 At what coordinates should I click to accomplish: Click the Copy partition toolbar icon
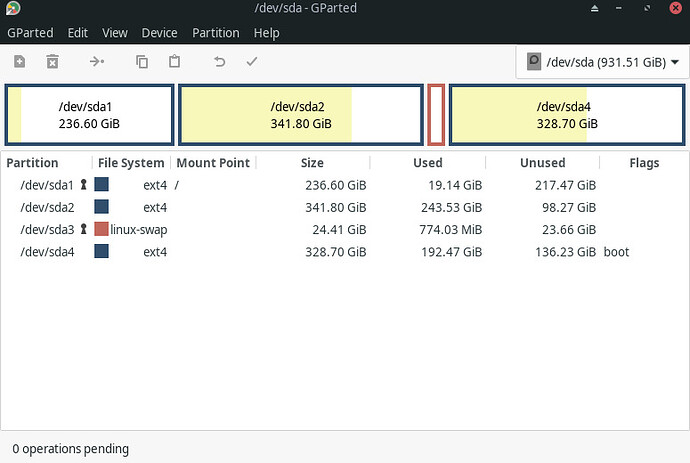pyautogui.click(x=142, y=62)
